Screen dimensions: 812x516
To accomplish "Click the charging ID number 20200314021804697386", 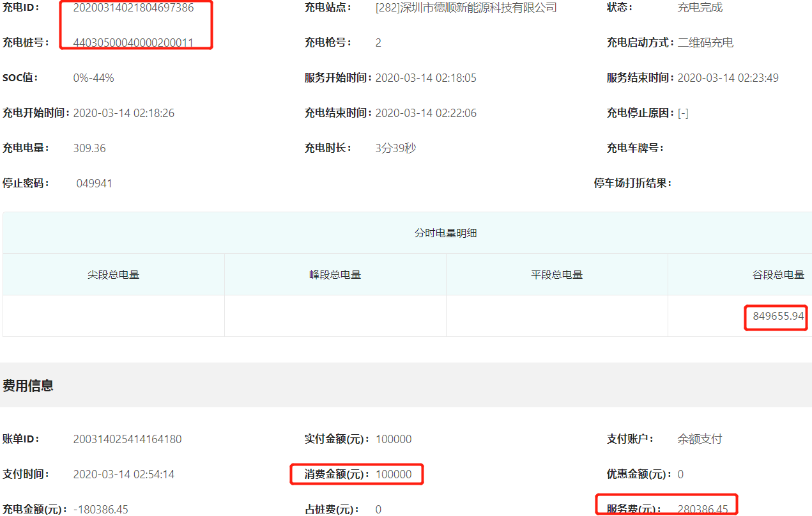I will pyautogui.click(x=134, y=8).
